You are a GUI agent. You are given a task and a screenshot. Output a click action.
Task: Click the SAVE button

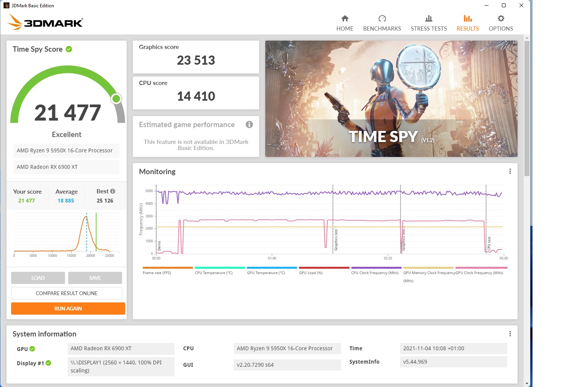(95, 278)
